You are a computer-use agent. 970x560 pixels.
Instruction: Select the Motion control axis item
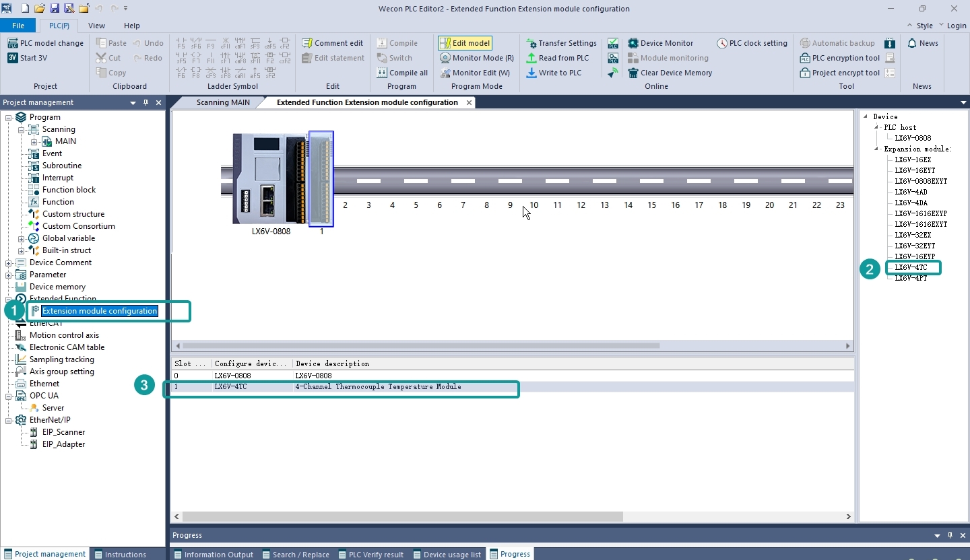click(x=64, y=335)
